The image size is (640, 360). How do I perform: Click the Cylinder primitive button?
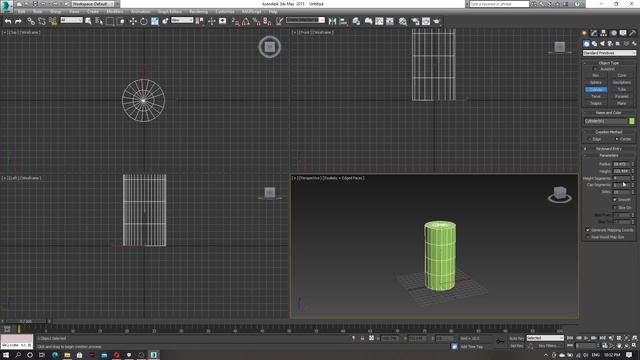[x=596, y=89]
